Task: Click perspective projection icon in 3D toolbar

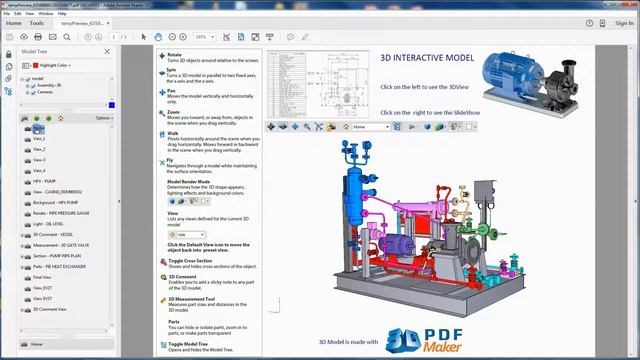Action: pos(427,127)
